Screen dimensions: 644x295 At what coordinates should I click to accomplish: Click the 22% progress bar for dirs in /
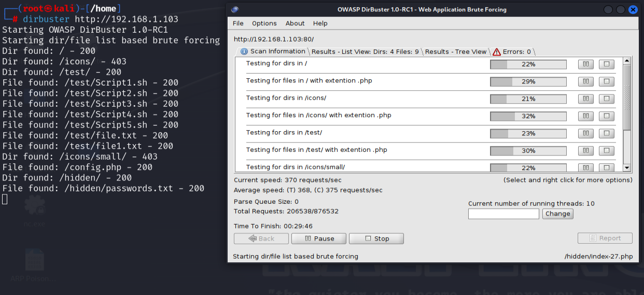point(528,64)
